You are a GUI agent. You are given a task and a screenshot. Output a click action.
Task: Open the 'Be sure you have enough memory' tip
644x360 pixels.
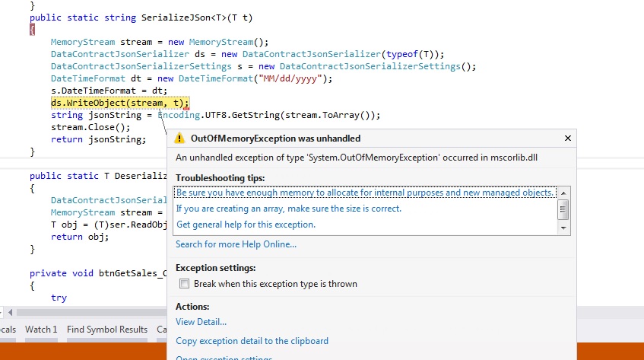pyautogui.click(x=365, y=193)
